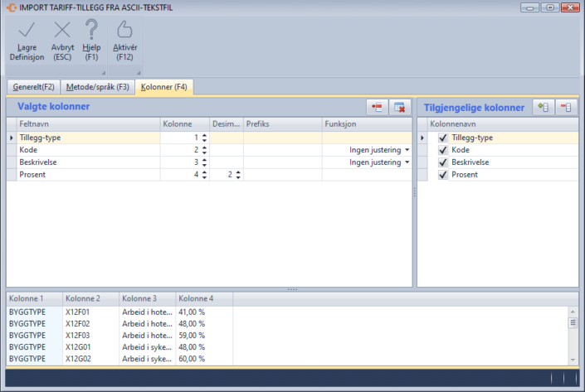The height and width of the screenshot is (392, 585).
Task: Open the Metode/språk (F3) tab
Action: [98, 86]
